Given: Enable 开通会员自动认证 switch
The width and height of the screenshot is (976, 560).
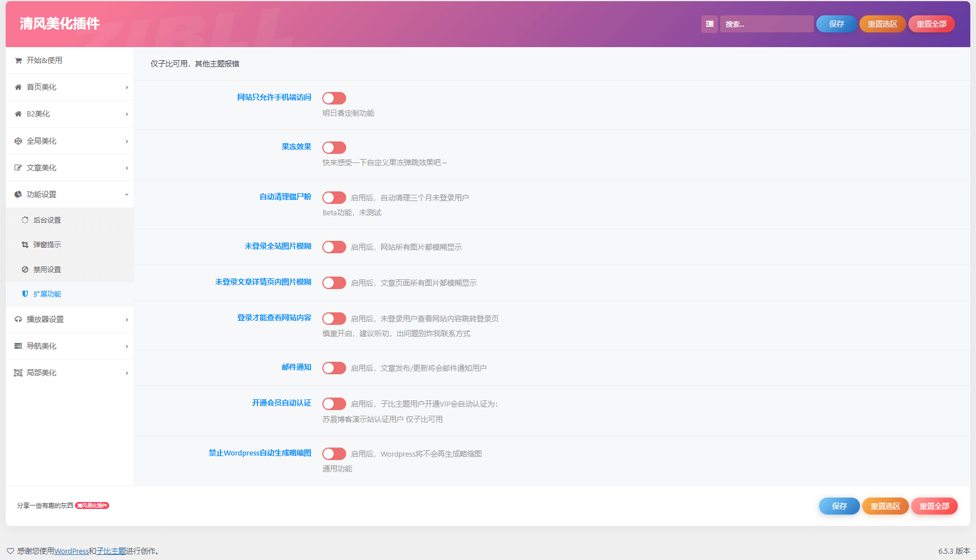Looking at the screenshot, I should (334, 404).
